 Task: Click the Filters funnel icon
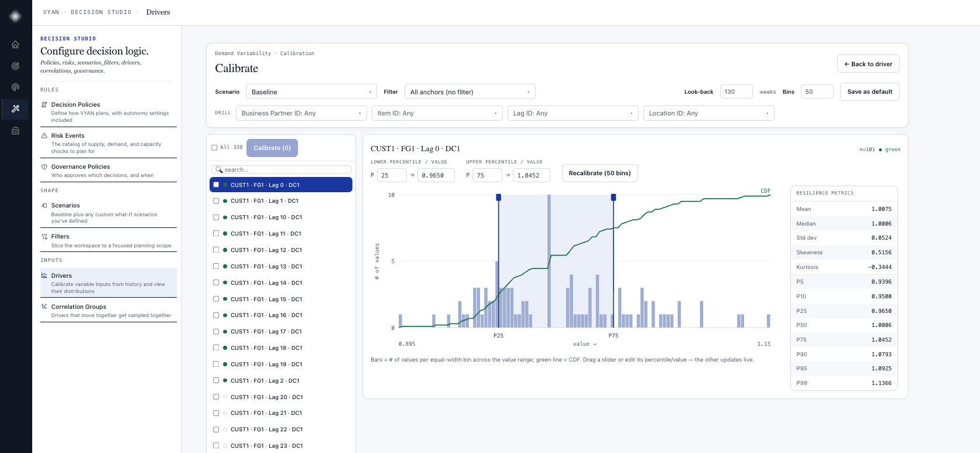[x=44, y=236]
